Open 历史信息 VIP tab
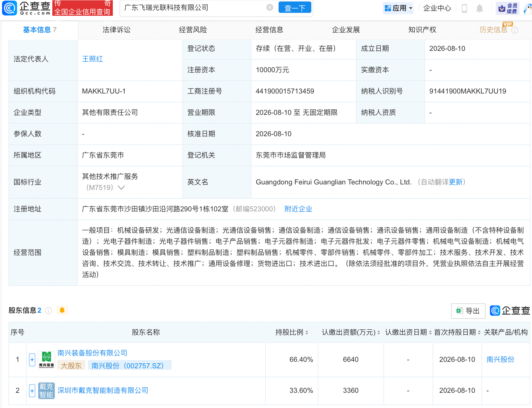The image size is (532, 408). click(493, 30)
